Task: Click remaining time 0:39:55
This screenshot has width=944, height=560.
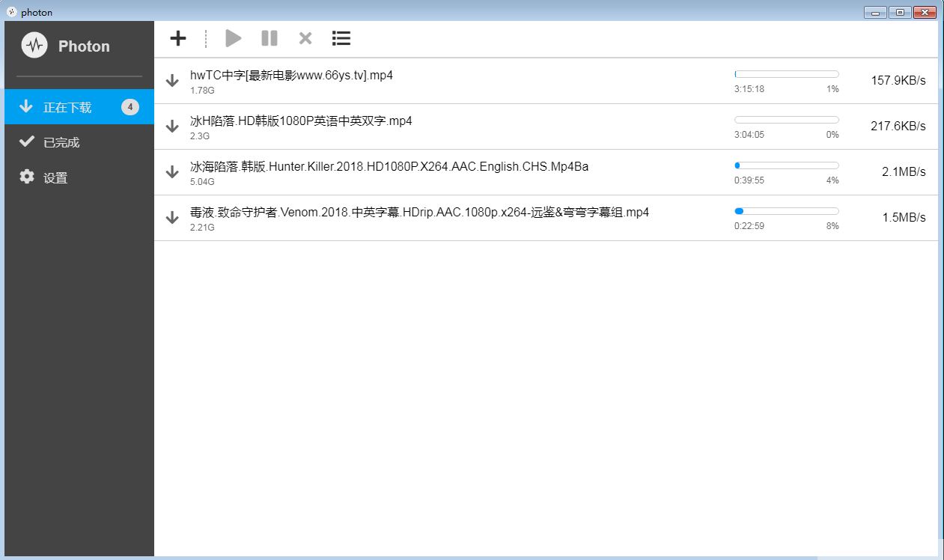Action: pyautogui.click(x=749, y=180)
